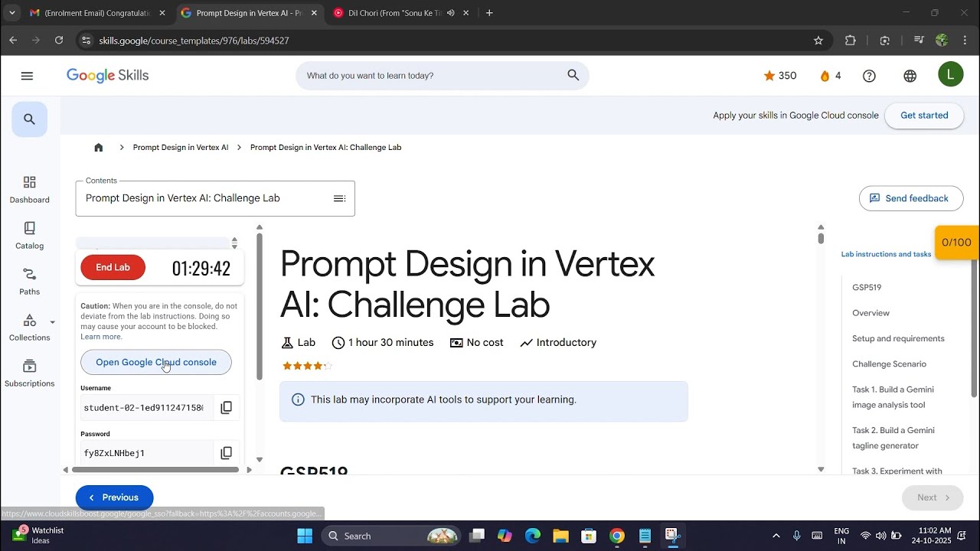Click the 0/100 score badge
Screen dimensions: 980x551
tap(956, 243)
